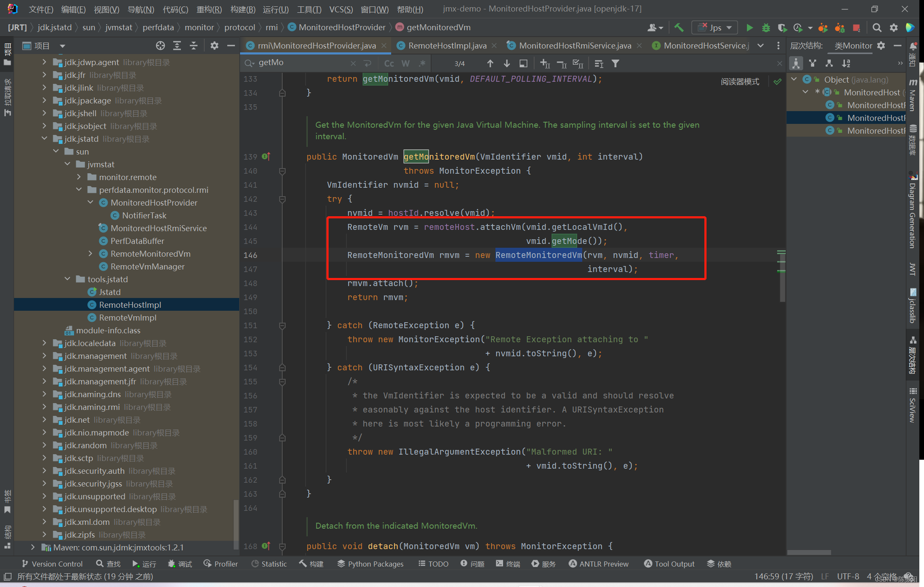
Task: Click the search results filter funnel icon
Action: coord(615,63)
